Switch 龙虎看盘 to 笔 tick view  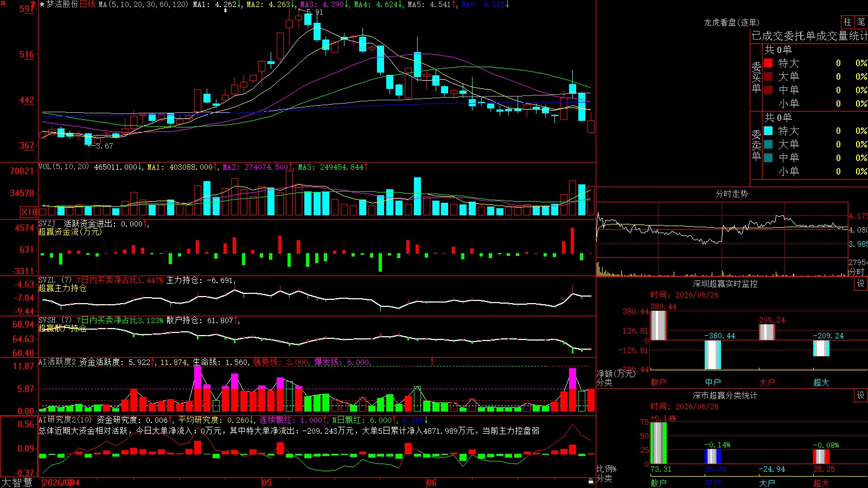pos(861,22)
